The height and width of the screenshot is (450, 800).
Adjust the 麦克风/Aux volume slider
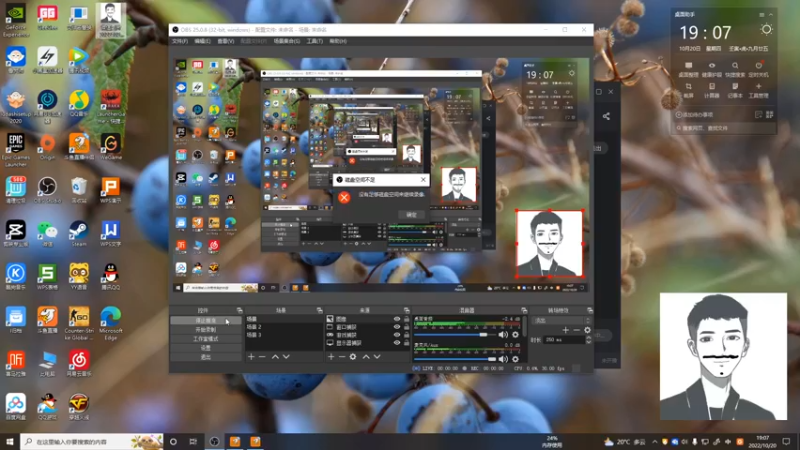click(x=454, y=359)
